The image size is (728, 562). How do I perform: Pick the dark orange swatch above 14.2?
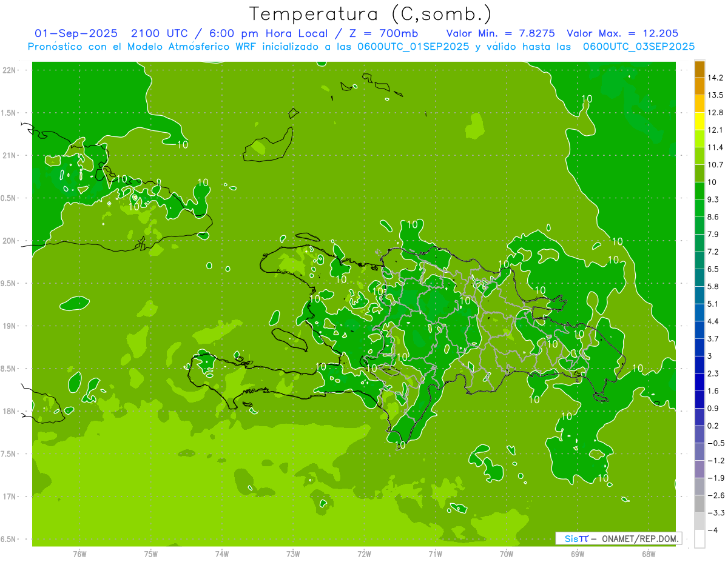click(699, 69)
